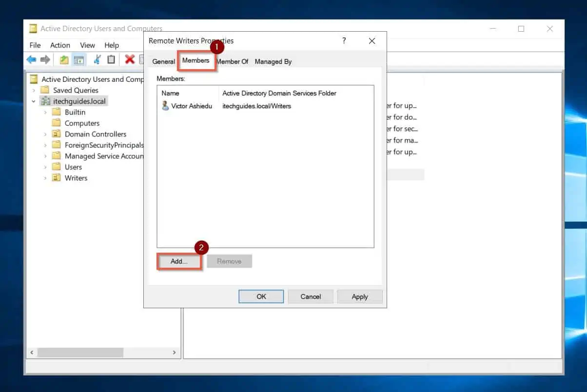Expand the Saved Queries node
The image size is (587, 392).
click(34, 90)
